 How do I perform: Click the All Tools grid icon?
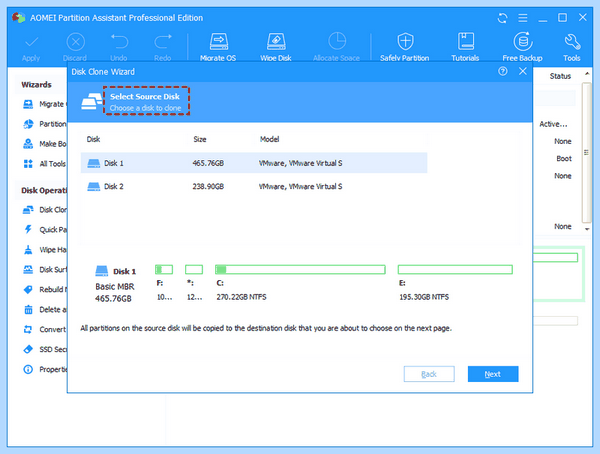28,164
